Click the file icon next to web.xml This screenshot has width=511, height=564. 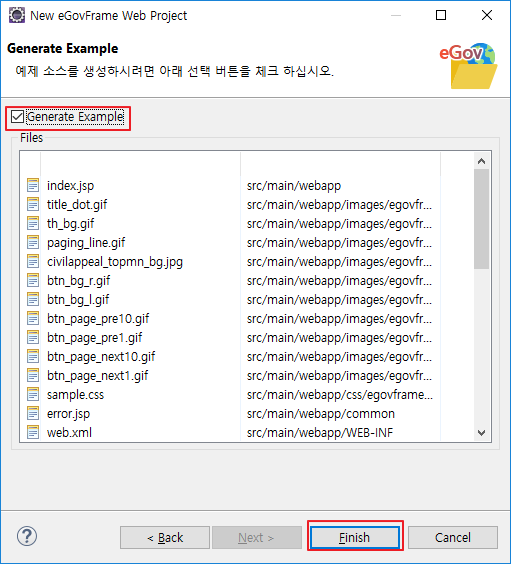pyautogui.click(x=33, y=432)
